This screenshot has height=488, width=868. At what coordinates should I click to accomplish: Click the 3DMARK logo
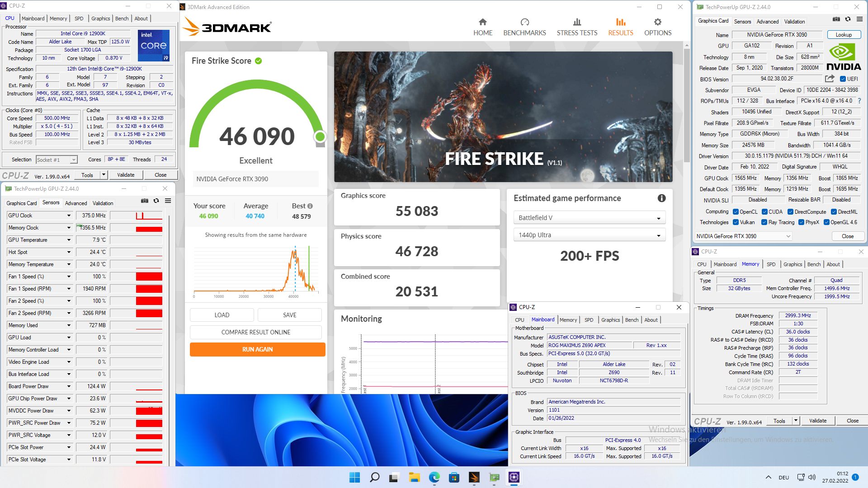(227, 27)
